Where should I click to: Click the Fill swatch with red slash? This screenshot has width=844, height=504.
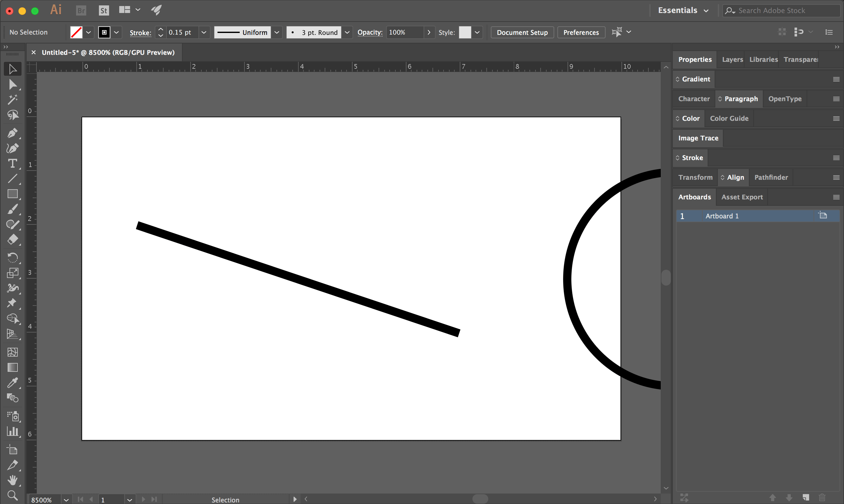[x=76, y=32]
